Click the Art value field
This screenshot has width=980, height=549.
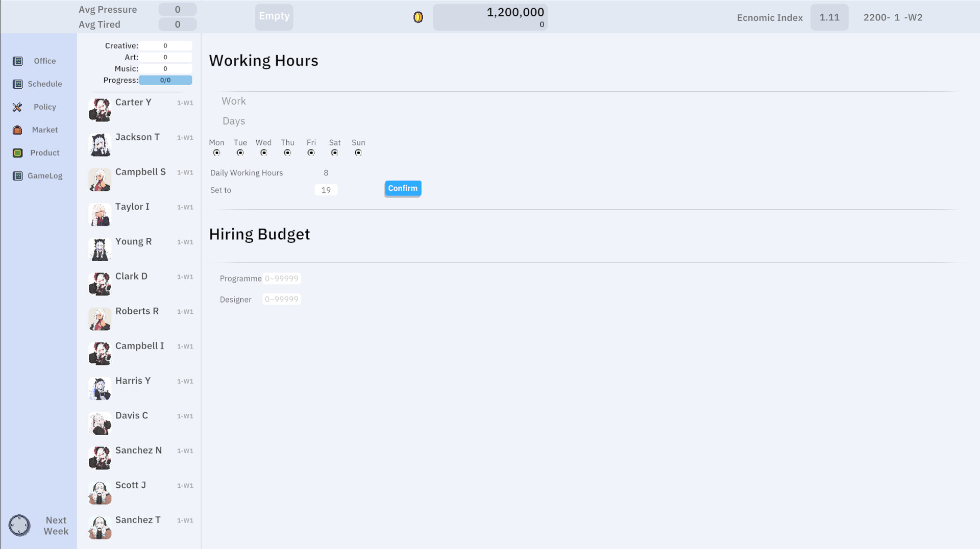tap(165, 57)
